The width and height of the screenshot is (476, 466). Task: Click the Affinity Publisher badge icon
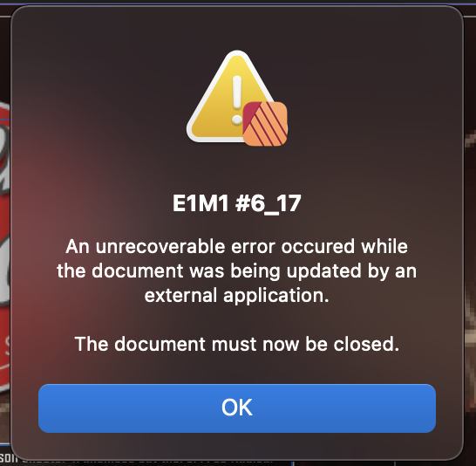coord(265,124)
